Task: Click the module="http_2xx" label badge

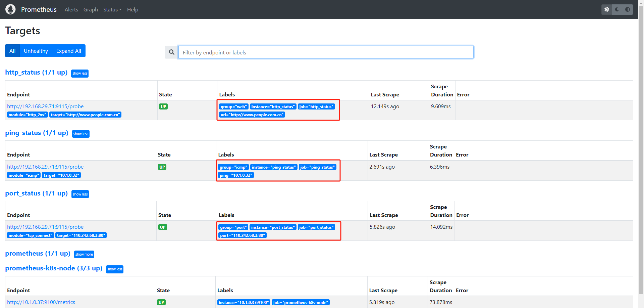Action: tap(28, 115)
